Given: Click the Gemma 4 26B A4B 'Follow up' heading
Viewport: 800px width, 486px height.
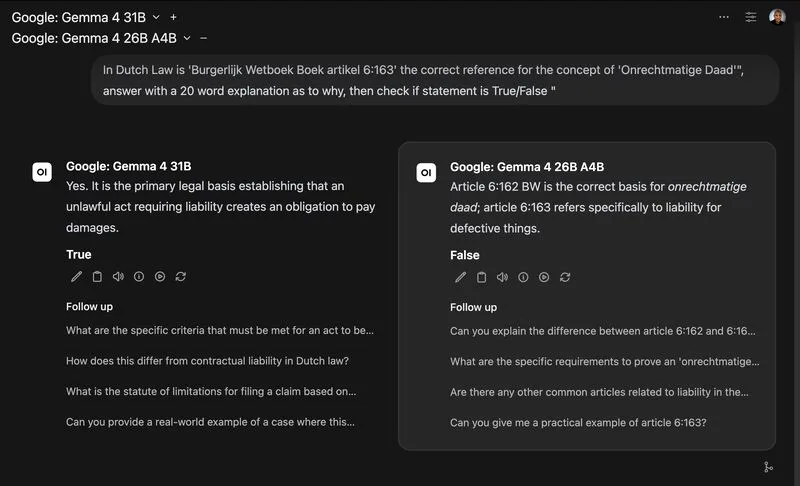Looking at the screenshot, I should (473, 307).
